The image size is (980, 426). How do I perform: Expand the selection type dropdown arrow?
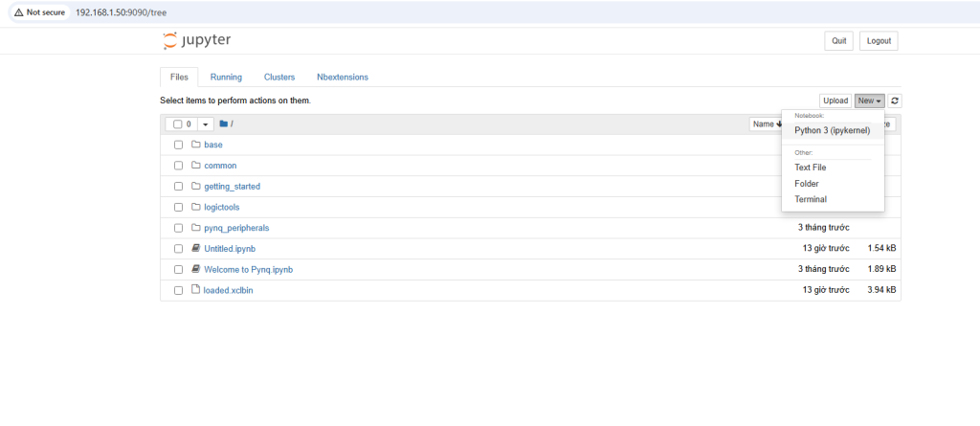pos(205,124)
